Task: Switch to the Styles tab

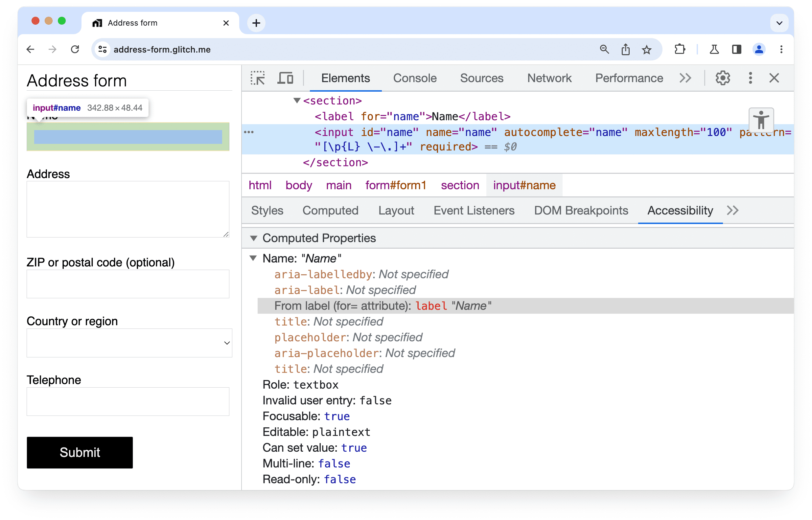Action: point(267,211)
